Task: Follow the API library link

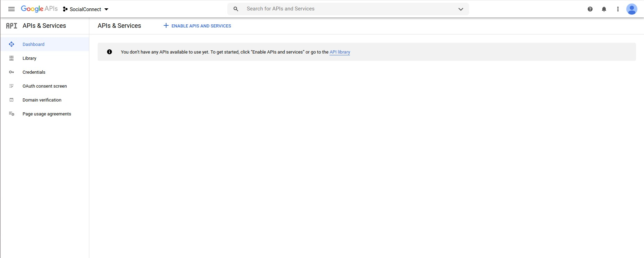Action: 340,52
